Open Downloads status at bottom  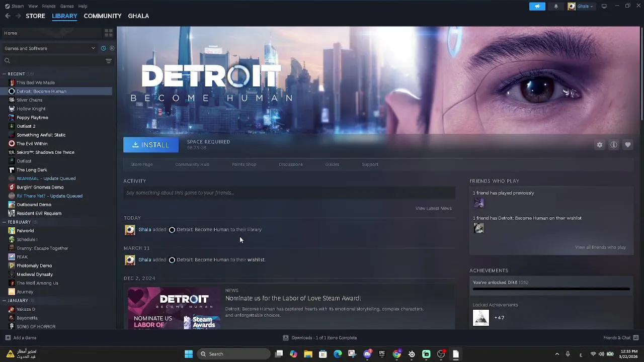tap(320, 338)
